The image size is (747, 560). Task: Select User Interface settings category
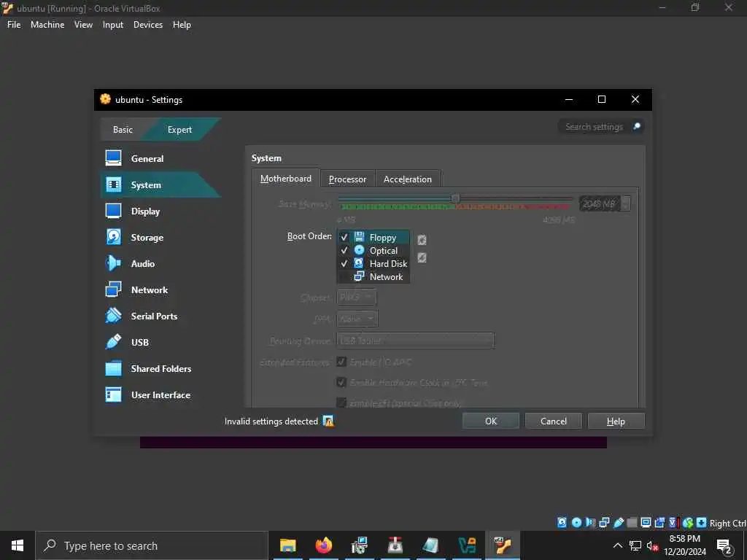point(160,394)
